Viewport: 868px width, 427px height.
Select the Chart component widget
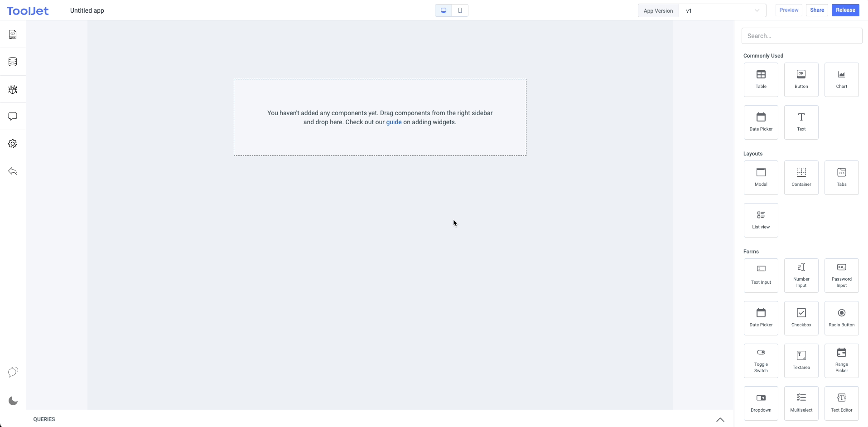coord(841,80)
